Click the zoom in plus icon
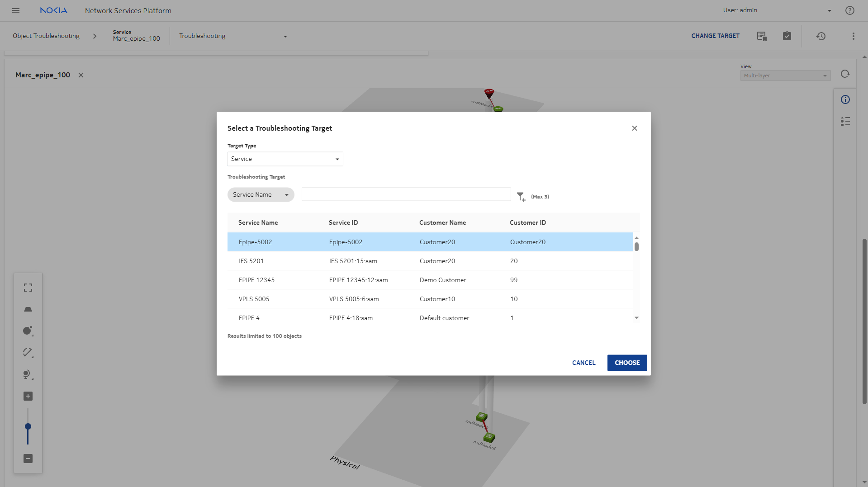The height and width of the screenshot is (487, 868). point(28,396)
